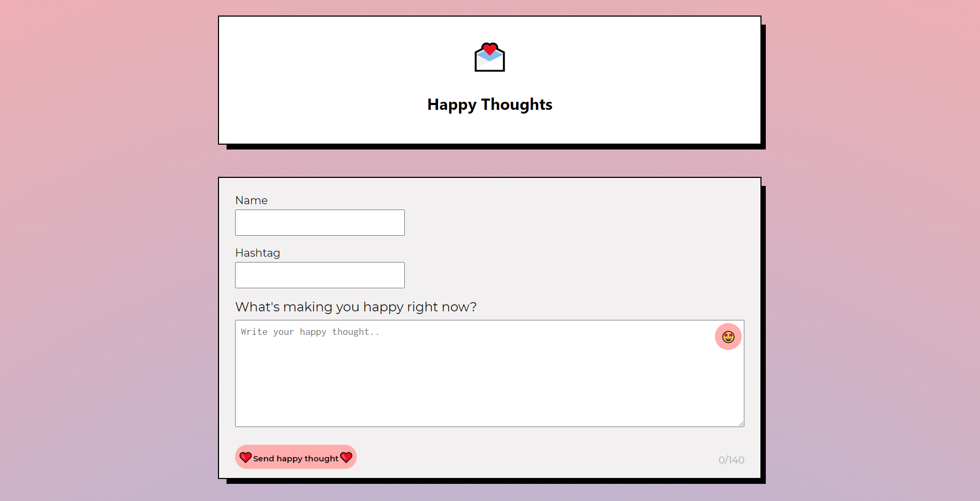
Task: Click the Hashtag label
Action: (258, 252)
